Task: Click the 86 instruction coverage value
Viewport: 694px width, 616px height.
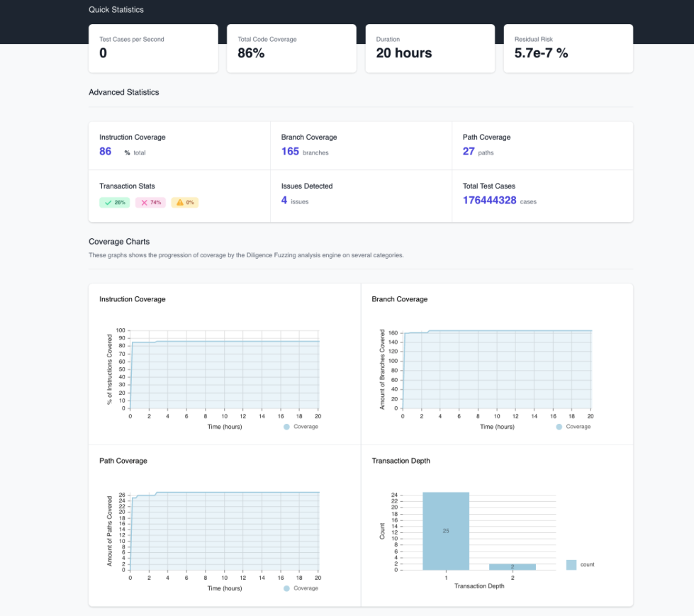Action: point(106,151)
